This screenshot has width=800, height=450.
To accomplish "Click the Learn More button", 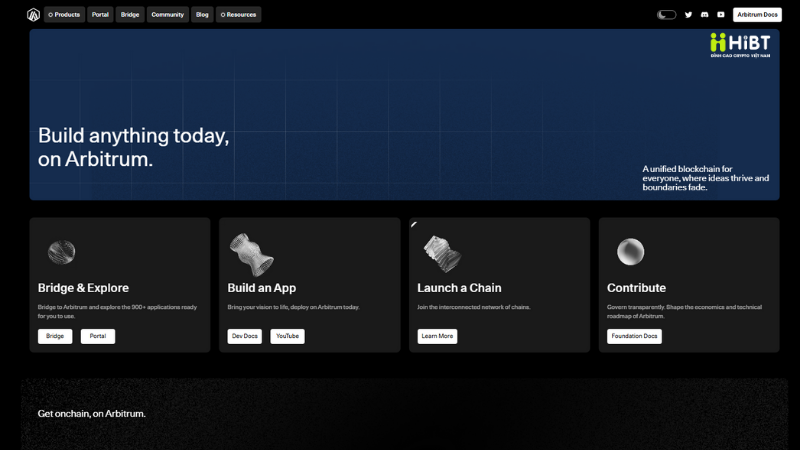I will pyautogui.click(x=437, y=336).
